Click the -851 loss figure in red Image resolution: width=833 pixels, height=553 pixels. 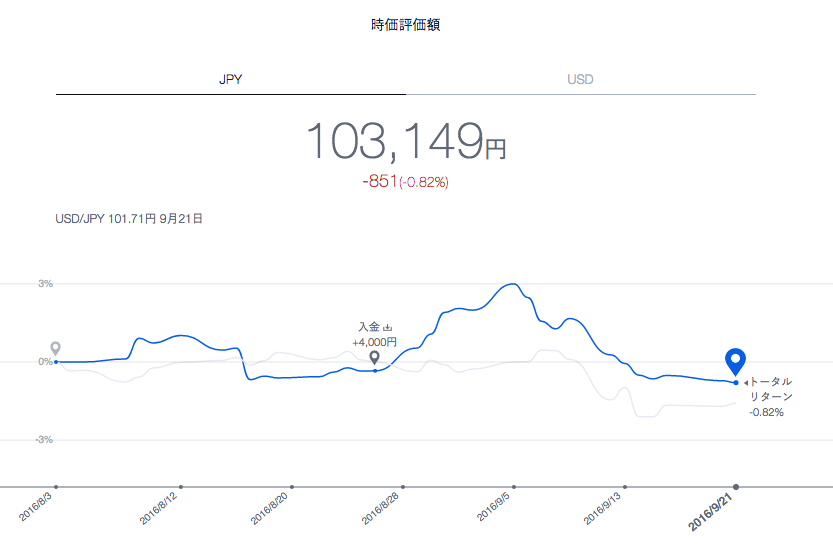[380, 181]
